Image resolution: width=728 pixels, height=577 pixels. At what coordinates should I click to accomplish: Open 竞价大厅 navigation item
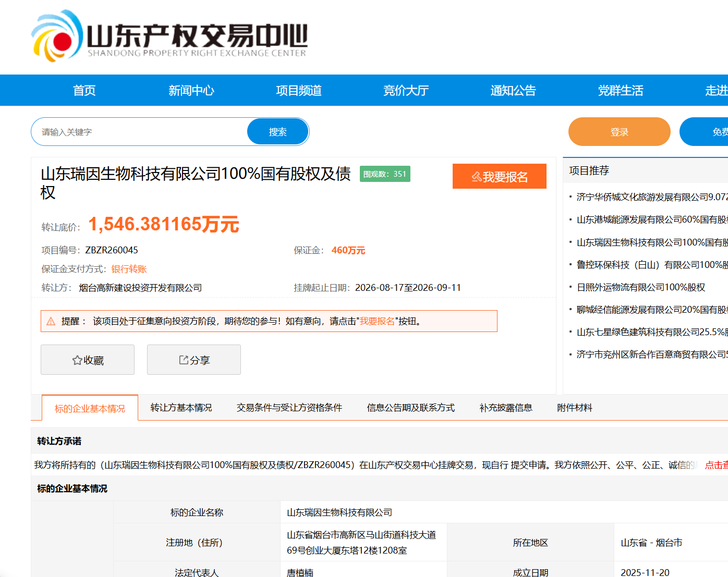406,91
